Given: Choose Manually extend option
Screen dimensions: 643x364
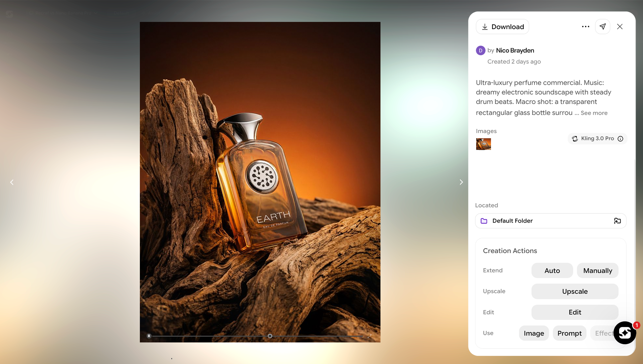Looking at the screenshot, I should pos(598,271).
